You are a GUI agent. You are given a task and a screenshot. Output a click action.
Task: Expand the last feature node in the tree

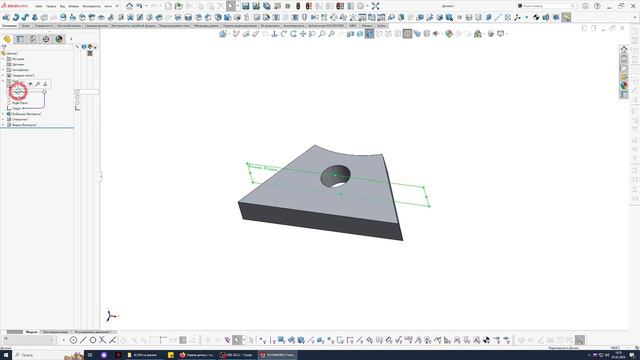3,125
